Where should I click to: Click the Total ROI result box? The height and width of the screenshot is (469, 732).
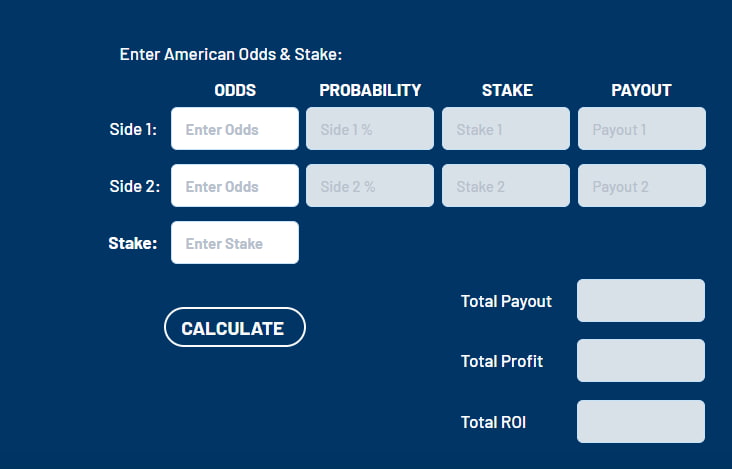pyautogui.click(x=641, y=421)
